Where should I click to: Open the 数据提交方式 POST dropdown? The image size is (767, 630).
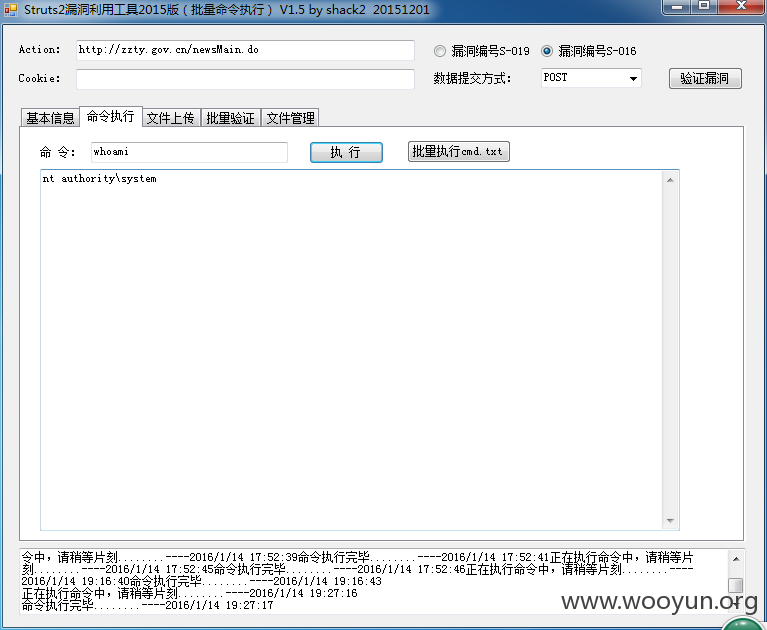591,78
